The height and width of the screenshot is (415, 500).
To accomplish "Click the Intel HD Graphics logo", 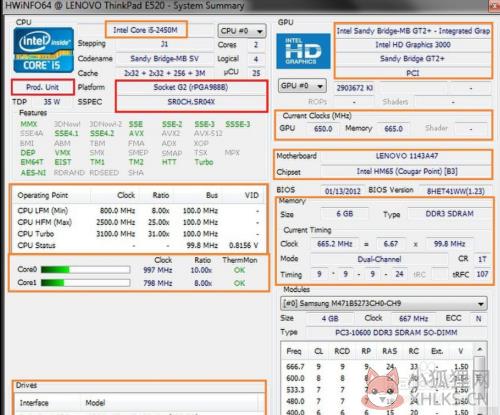I will coord(303,51).
